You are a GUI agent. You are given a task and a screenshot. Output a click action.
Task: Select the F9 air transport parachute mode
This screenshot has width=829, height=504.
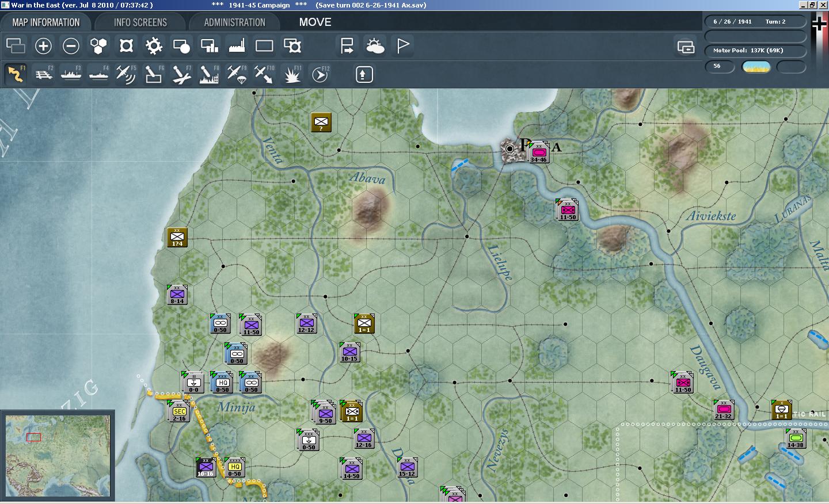tap(237, 74)
